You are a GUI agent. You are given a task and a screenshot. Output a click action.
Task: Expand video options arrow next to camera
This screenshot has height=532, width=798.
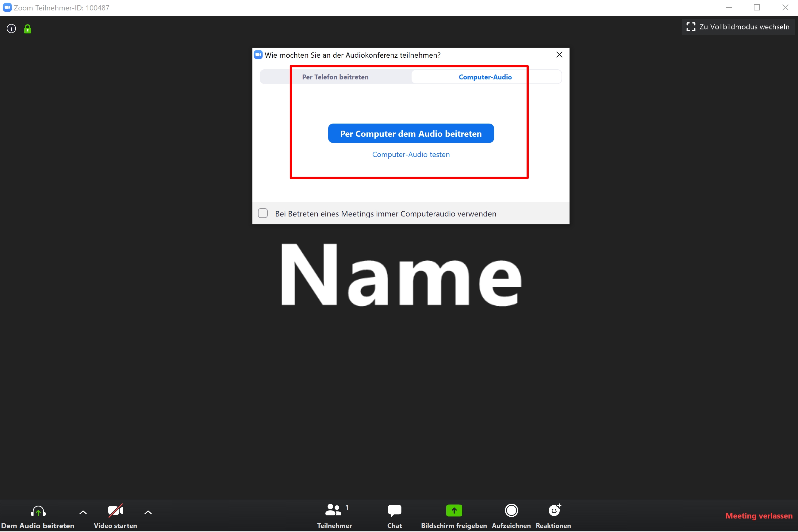(148, 513)
